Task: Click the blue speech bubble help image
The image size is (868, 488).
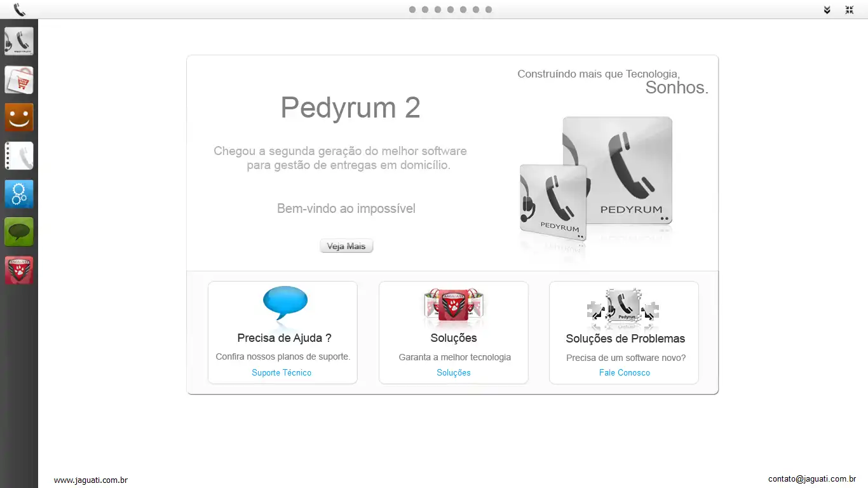Action: point(285,304)
